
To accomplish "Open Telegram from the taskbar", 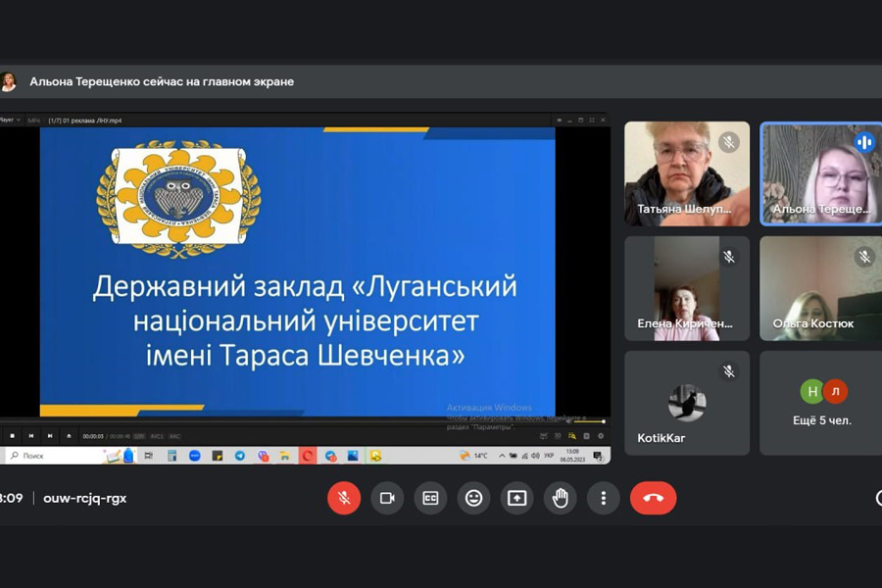I will click(x=240, y=456).
